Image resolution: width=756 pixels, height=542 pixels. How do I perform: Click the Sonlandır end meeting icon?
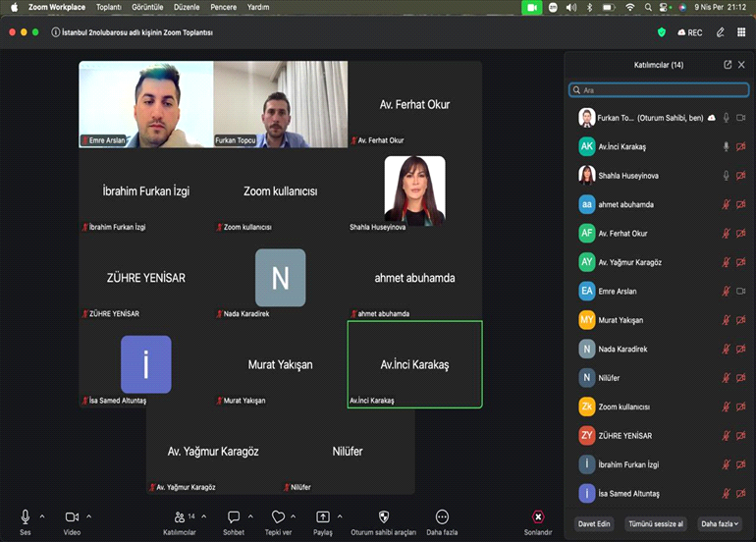pyautogui.click(x=538, y=516)
